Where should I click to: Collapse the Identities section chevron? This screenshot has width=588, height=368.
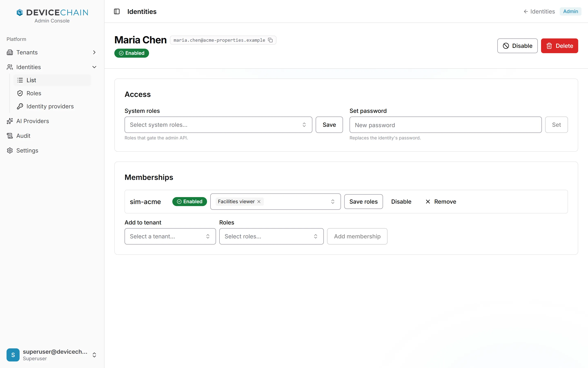(x=94, y=67)
